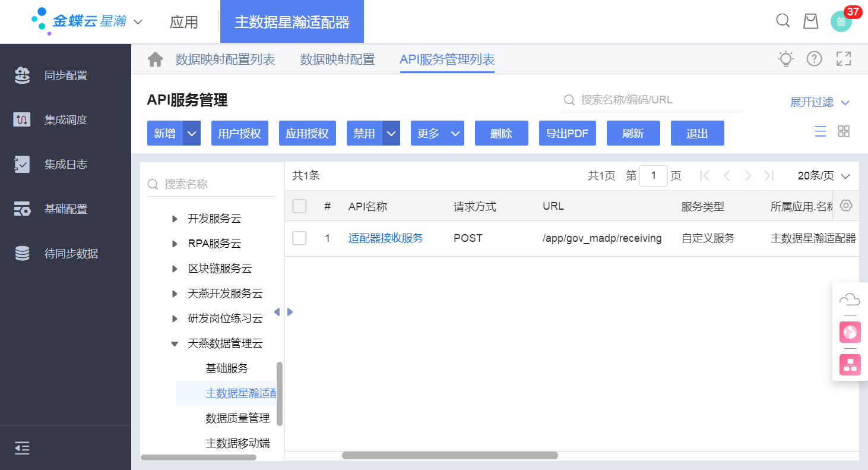This screenshot has height=470, width=868.
Task: Click the lightbulb tips icon
Action: click(785, 58)
